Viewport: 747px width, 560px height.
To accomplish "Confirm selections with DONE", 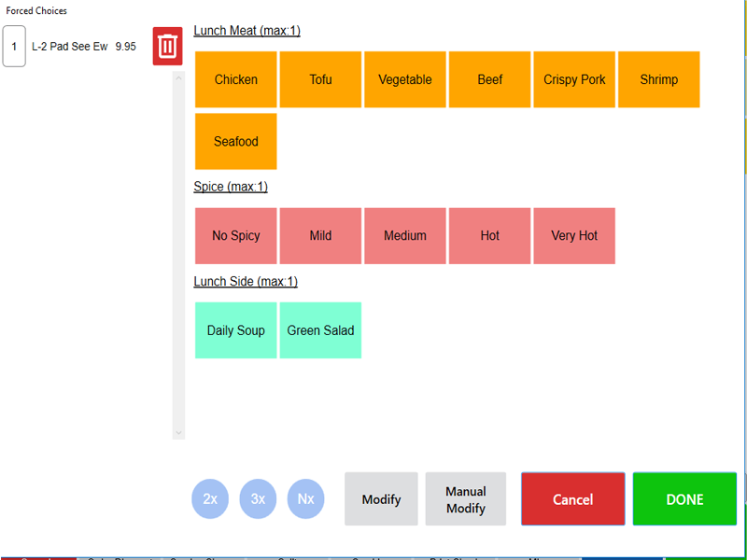I will [x=684, y=499].
